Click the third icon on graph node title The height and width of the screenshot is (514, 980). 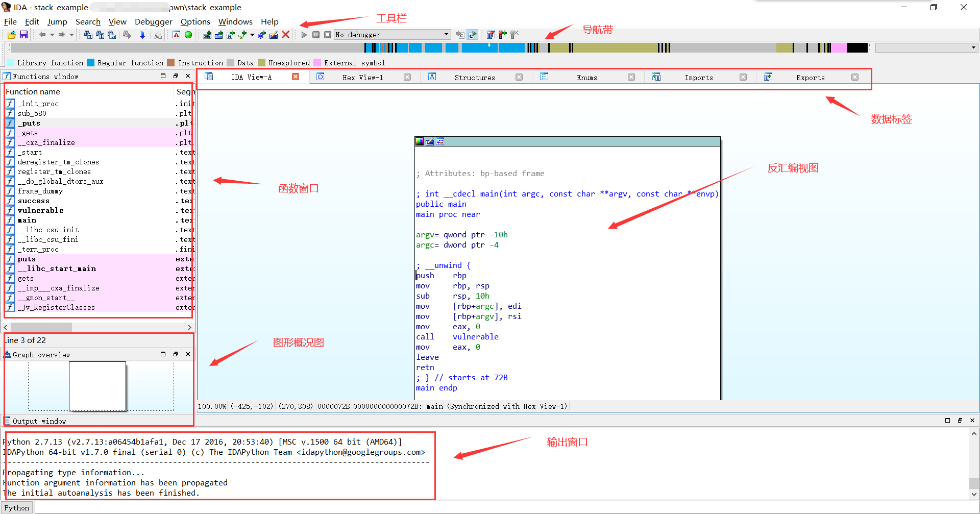440,141
